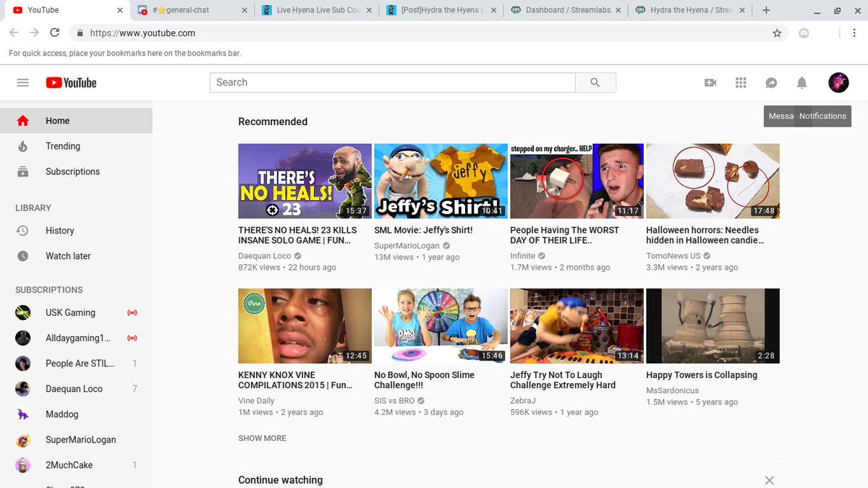The width and height of the screenshot is (868, 488).
Task: Open the YouTube apps grid
Action: [741, 83]
